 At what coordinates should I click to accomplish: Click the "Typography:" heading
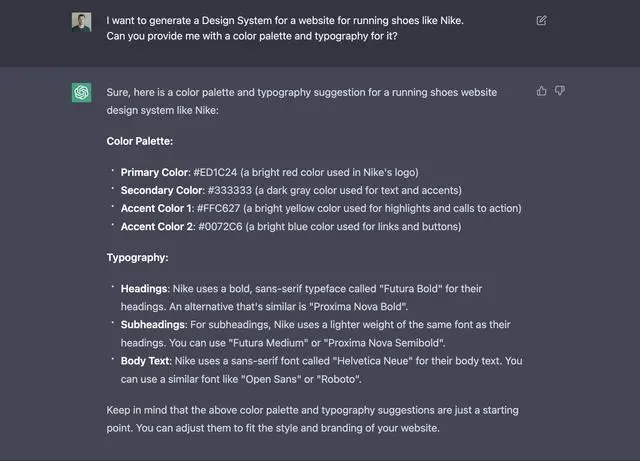[x=138, y=257]
